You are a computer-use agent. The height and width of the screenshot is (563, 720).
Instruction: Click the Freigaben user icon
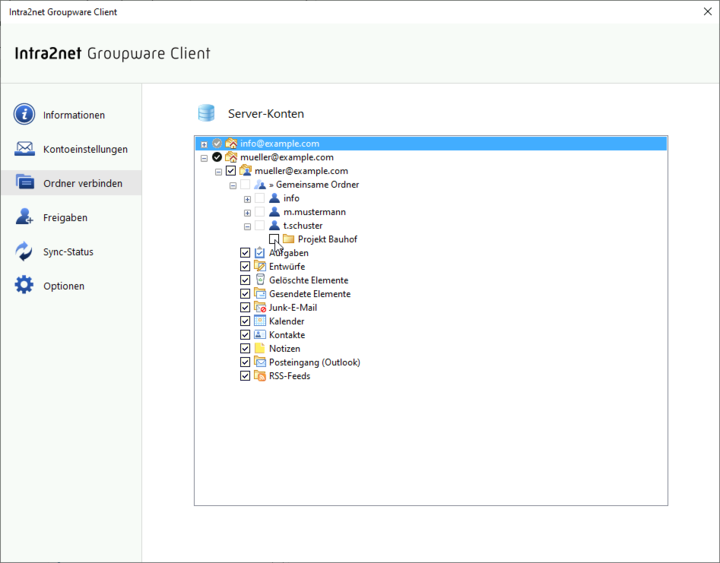[x=24, y=216]
